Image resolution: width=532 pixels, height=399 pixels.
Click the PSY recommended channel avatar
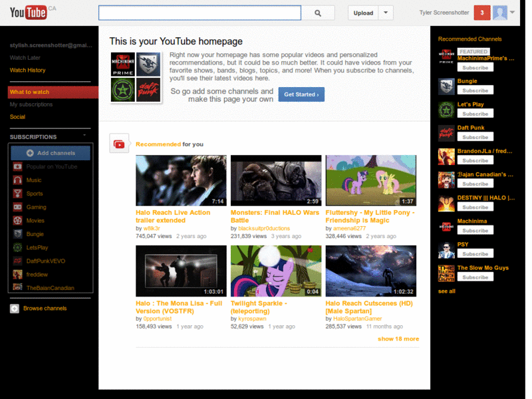pyautogui.click(x=446, y=250)
